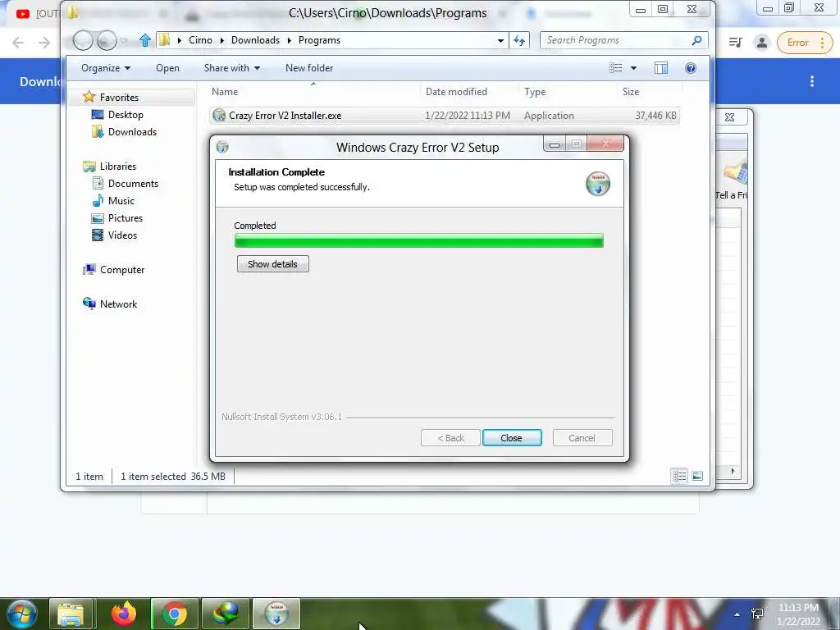Click Chrome media control icon
840x630 pixels.
tap(736, 43)
